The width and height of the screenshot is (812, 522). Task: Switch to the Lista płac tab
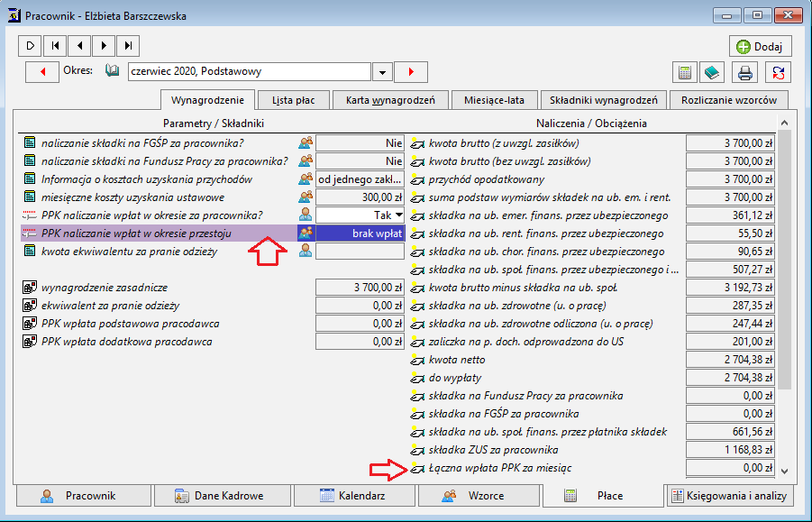294,100
